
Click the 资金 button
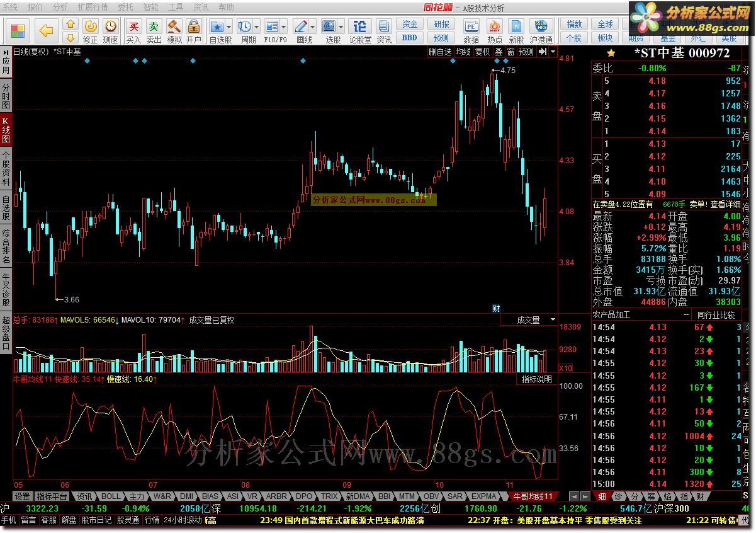[x=410, y=24]
